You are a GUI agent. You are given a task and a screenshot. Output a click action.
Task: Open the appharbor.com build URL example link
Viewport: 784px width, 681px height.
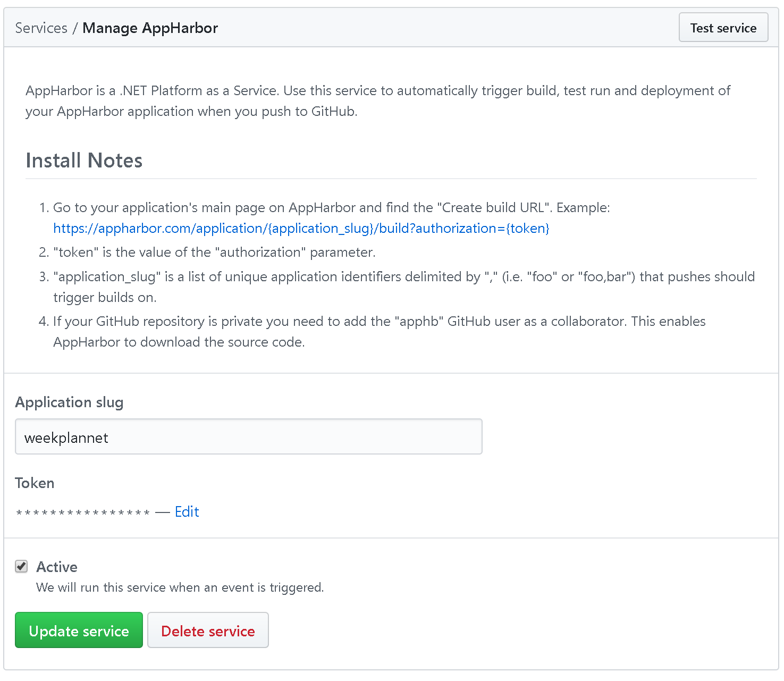(x=301, y=229)
